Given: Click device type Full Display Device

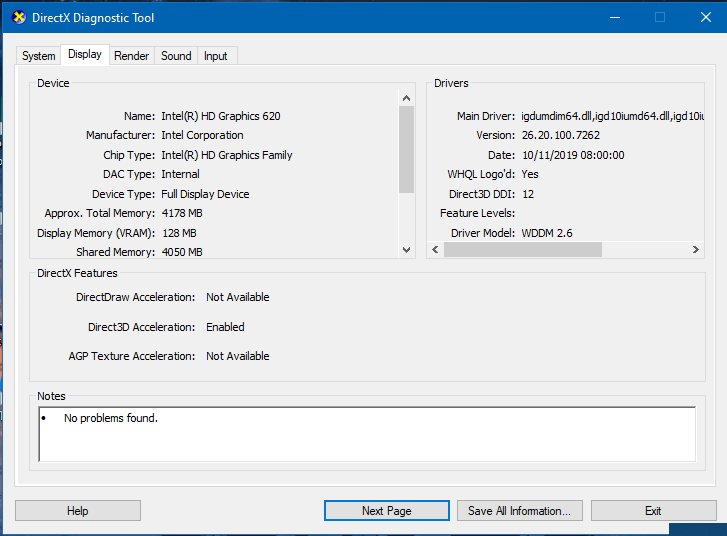Looking at the screenshot, I should [x=205, y=194].
